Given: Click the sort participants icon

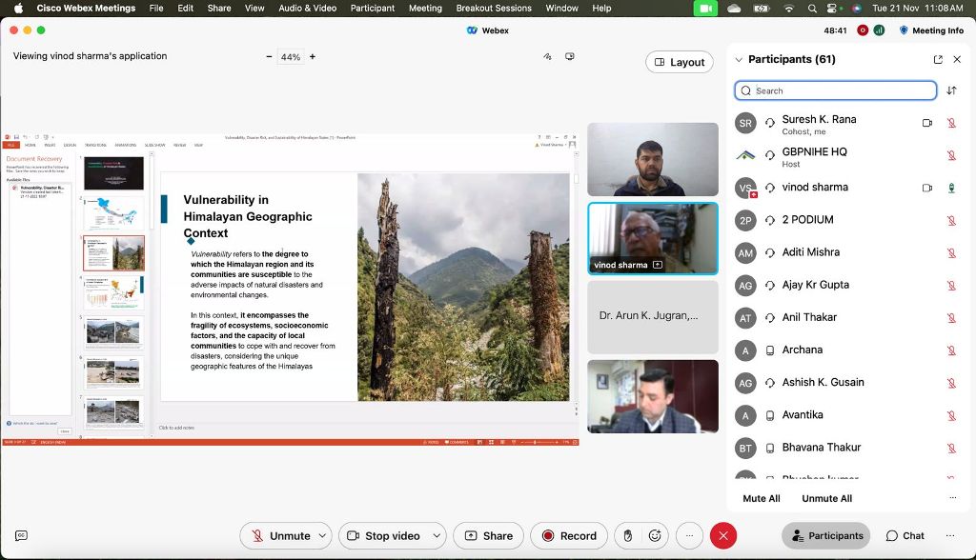Looking at the screenshot, I should click(x=951, y=90).
